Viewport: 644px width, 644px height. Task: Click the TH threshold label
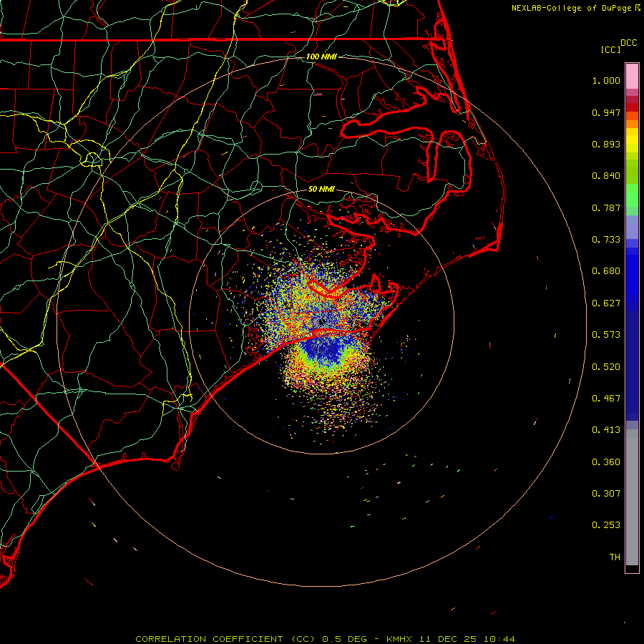pyautogui.click(x=615, y=557)
